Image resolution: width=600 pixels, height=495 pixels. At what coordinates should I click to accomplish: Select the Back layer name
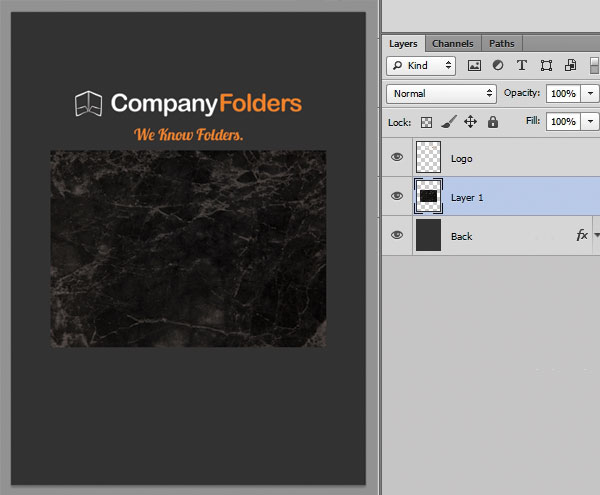[461, 236]
